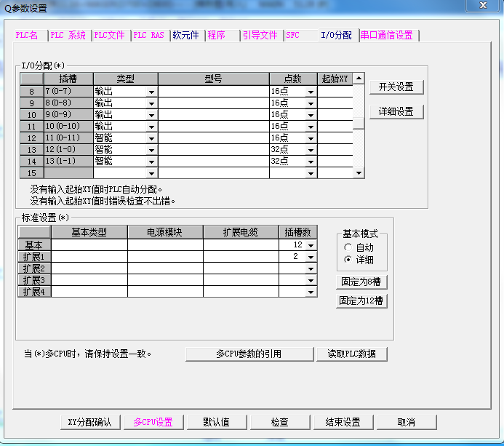Open the PLC RAS tab
Image resolution: width=504 pixels, height=446 pixels.
point(148,35)
